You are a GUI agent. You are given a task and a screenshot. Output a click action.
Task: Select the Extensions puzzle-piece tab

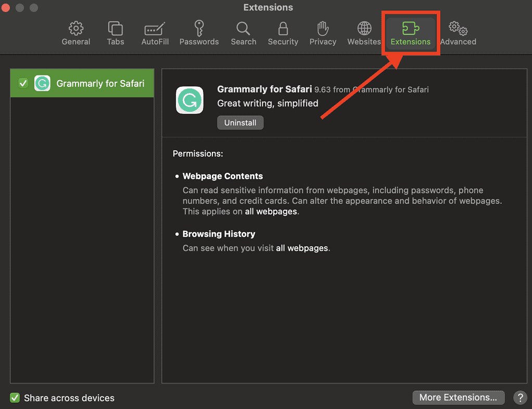click(411, 33)
